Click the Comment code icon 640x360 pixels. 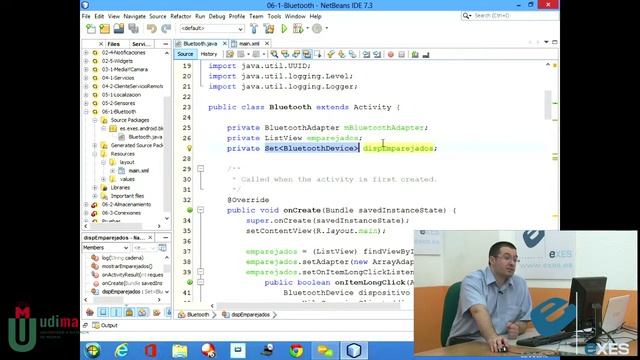(415, 54)
